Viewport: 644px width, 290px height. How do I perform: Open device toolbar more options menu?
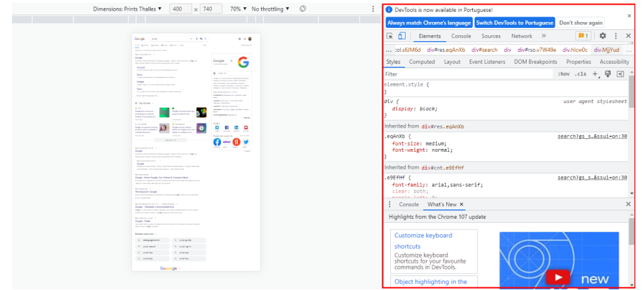[x=373, y=9]
